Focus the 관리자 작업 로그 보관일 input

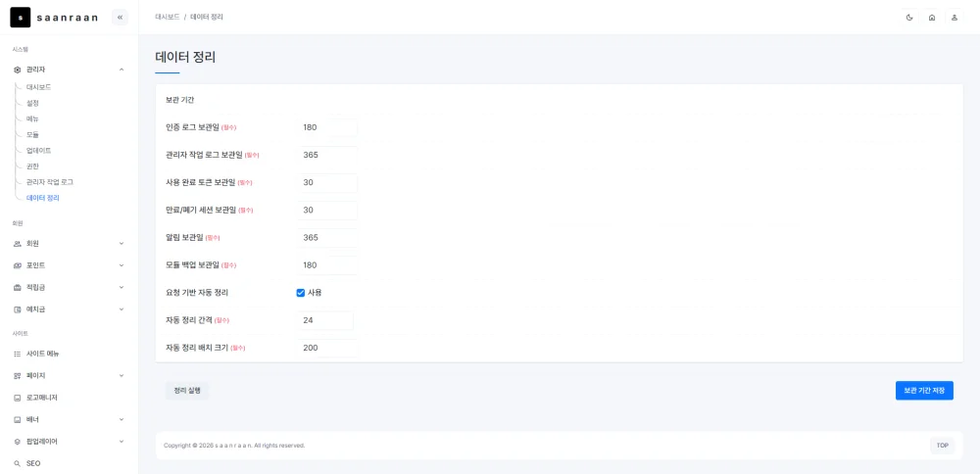coord(326,155)
